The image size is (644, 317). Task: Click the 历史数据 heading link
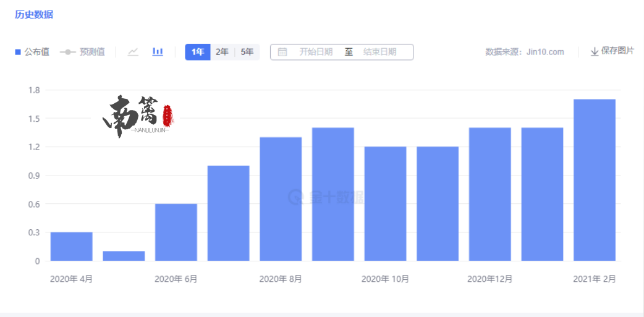(34, 14)
